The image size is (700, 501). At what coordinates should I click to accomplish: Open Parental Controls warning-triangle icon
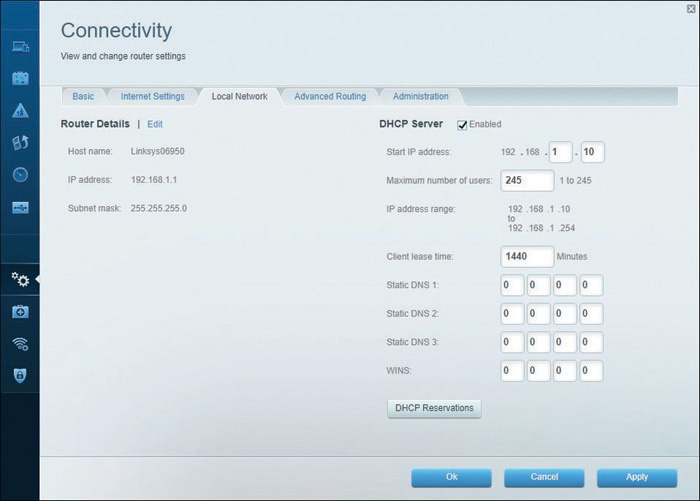coord(20,110)
